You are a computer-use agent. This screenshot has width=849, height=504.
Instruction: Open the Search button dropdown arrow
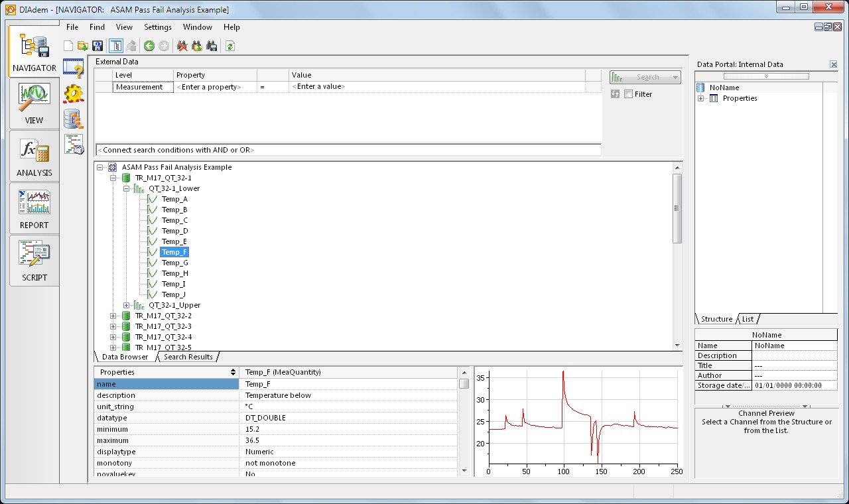[x=675, y=78]
